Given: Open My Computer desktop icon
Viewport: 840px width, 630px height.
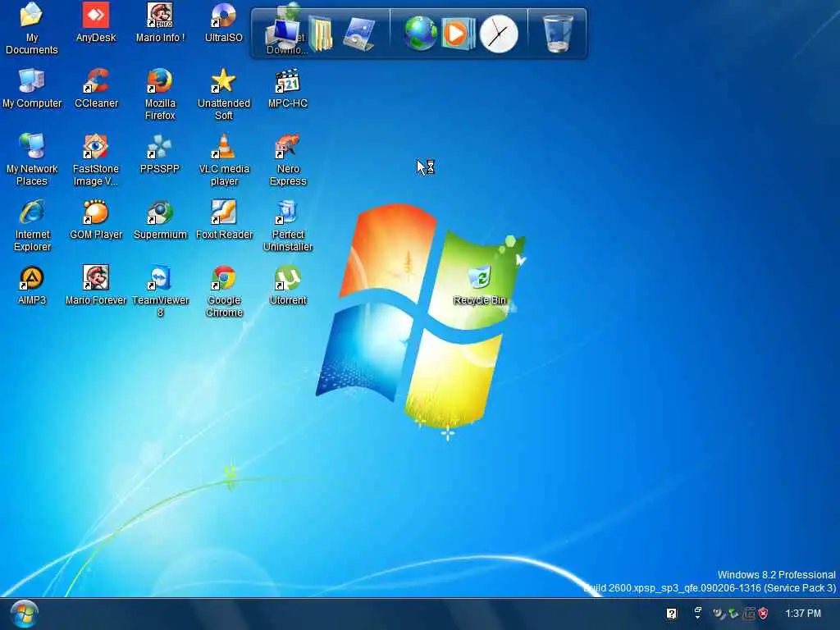Looking at the screenshot, I should click(x=32, y=89).
